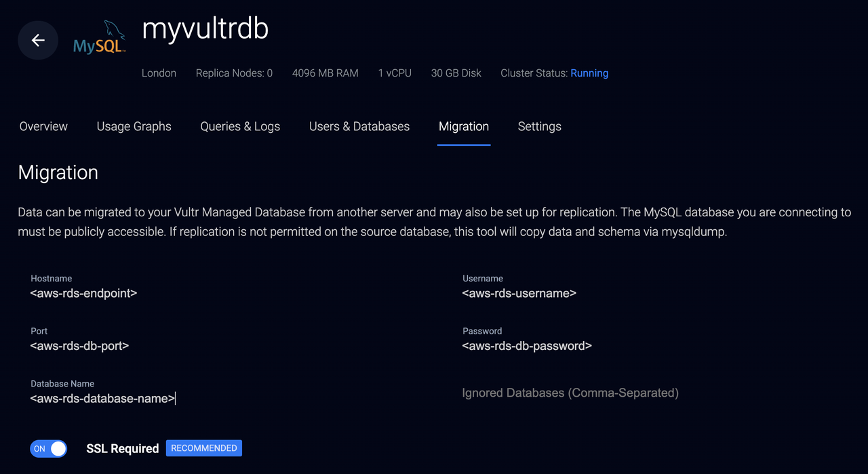Click the RECOMMENDED badge
This screenshot has height=474, width=868.
(x=204, y=448)
